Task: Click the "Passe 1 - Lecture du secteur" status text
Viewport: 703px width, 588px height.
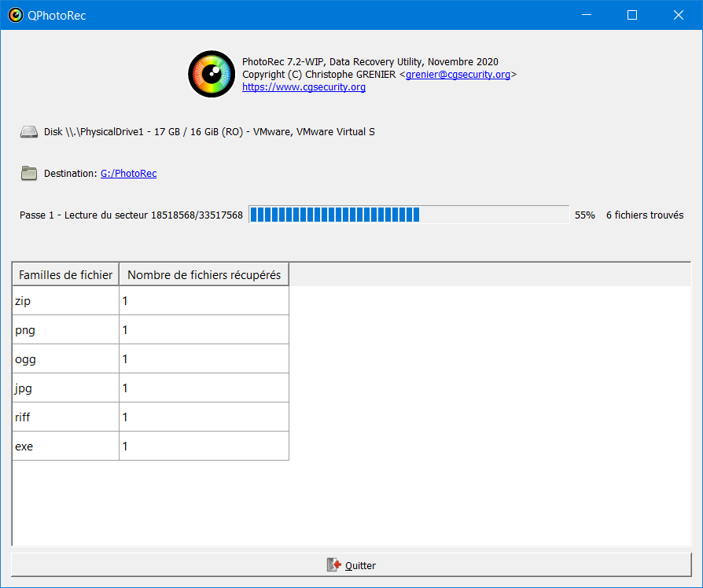Action: (x=131, y=215)
